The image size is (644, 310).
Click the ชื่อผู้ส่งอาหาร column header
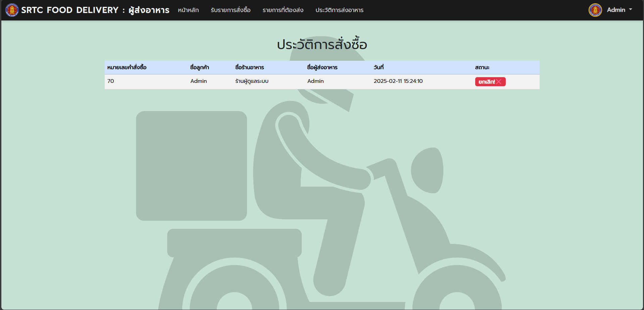click(x=322, y=67)
